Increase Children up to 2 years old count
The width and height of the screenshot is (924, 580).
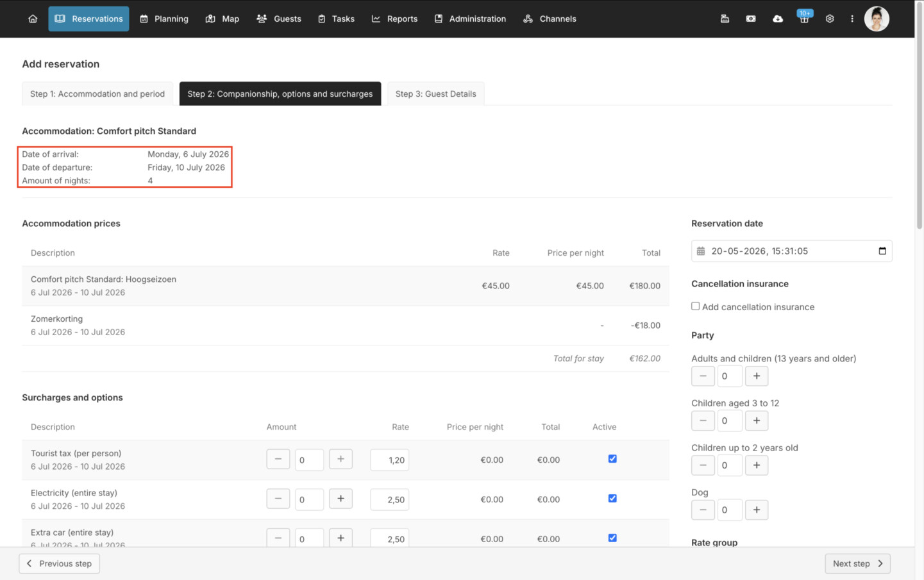(x=757, y=465)
